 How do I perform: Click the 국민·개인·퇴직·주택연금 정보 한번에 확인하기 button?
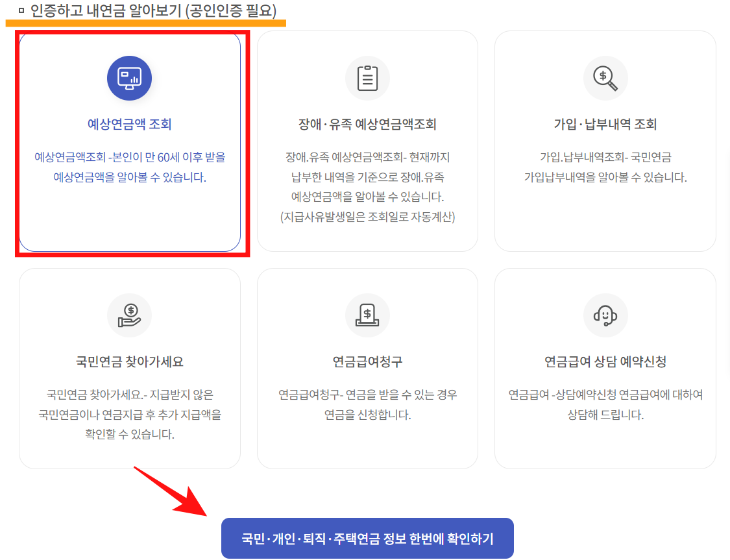coord(367,538)
